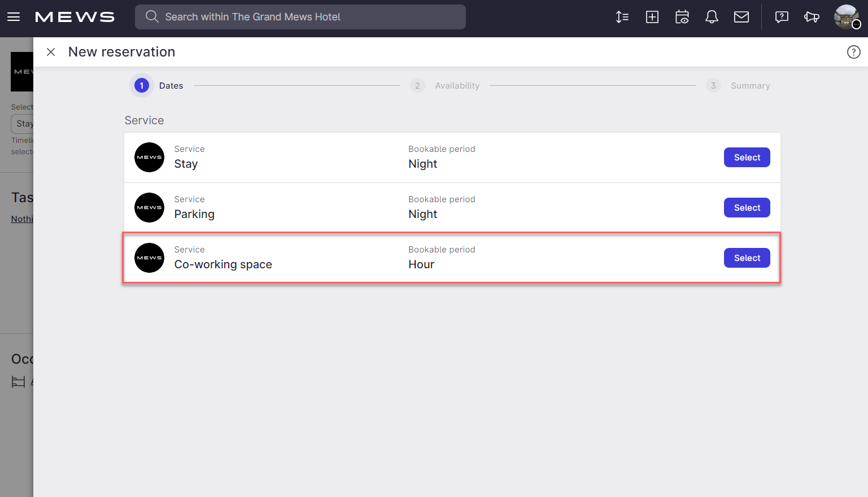Search within The Grand Mews Hotel field
This screenshot has width=868, height=497.
click(x=300, y=17)
